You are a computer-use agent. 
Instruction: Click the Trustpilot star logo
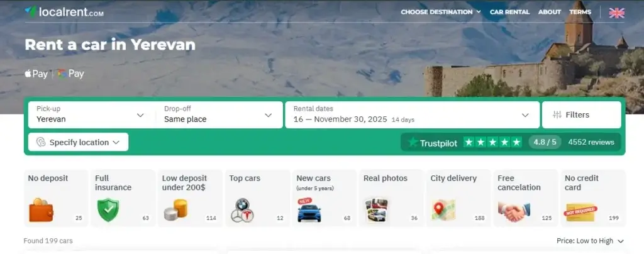point(413,142)
